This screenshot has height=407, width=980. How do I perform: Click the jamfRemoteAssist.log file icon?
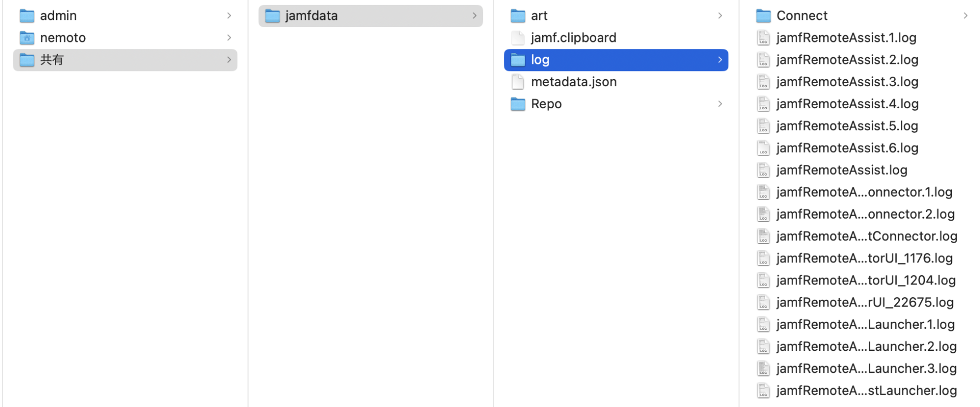click(763, 170)
